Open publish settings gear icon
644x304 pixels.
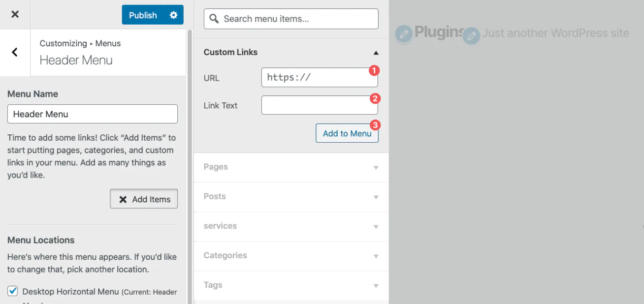(174, 15)
